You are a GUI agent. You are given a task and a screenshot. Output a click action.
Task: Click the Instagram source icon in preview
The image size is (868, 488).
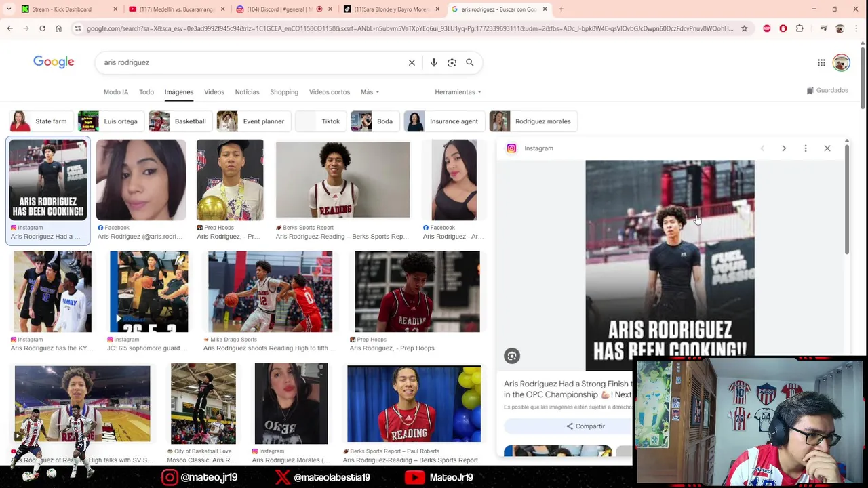(512, 148)
